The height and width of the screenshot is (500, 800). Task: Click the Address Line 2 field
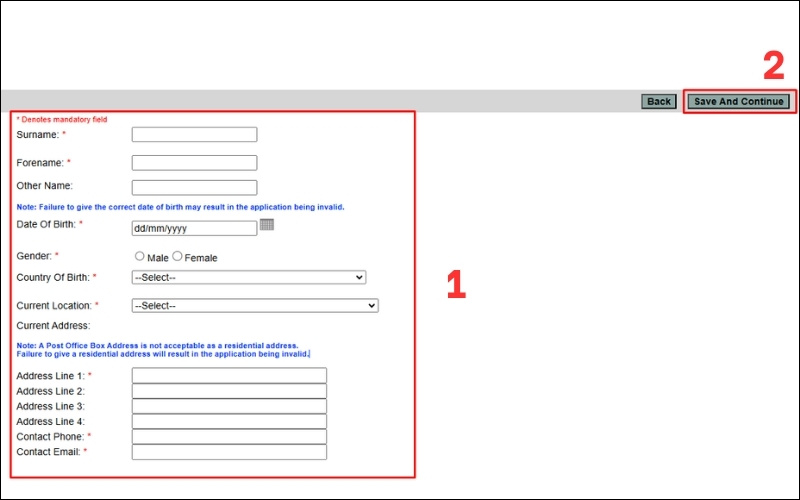tap(229, 391)
